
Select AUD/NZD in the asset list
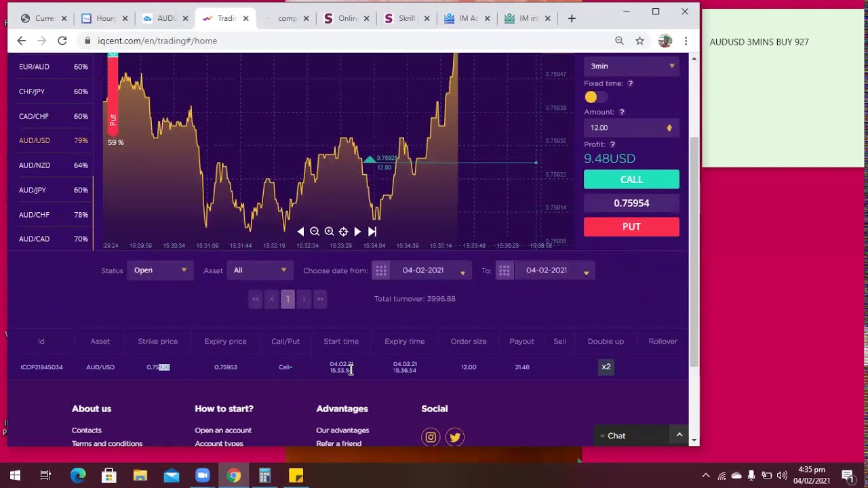point(53,165)
